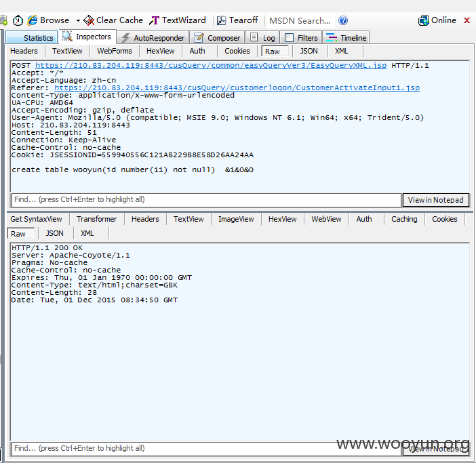Open the Timeline tab
This screenshot has height=463, width=476.
[x=346, y=37]
